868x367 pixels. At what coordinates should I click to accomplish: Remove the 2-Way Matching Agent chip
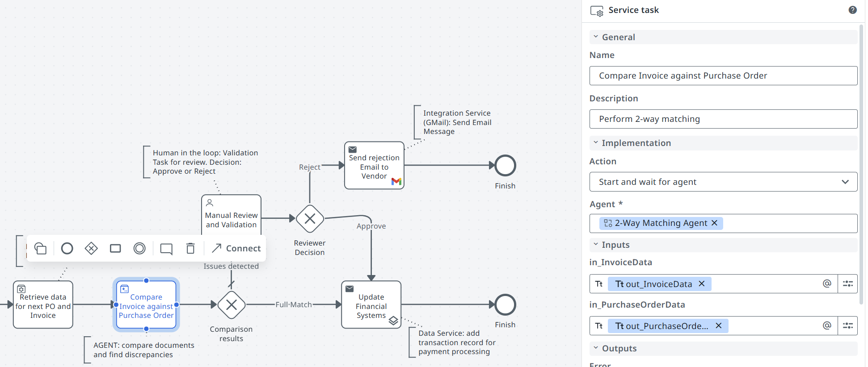click(714, 223)
